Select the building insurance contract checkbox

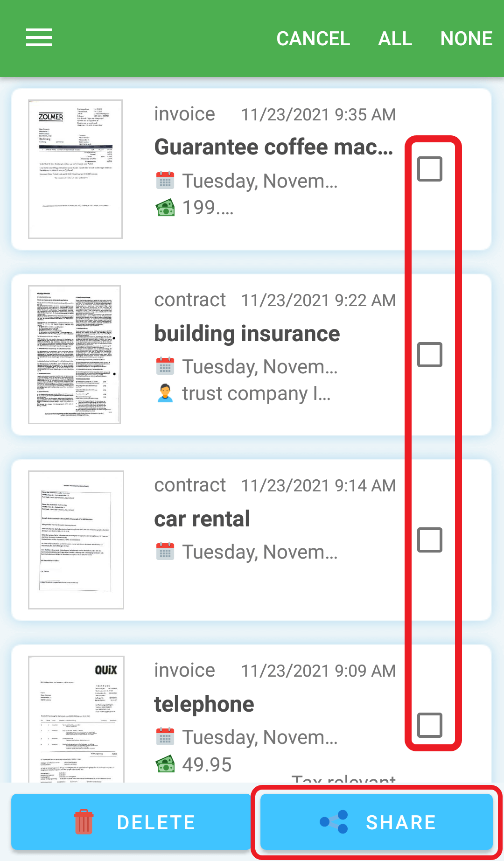click(x=430, y=355)
